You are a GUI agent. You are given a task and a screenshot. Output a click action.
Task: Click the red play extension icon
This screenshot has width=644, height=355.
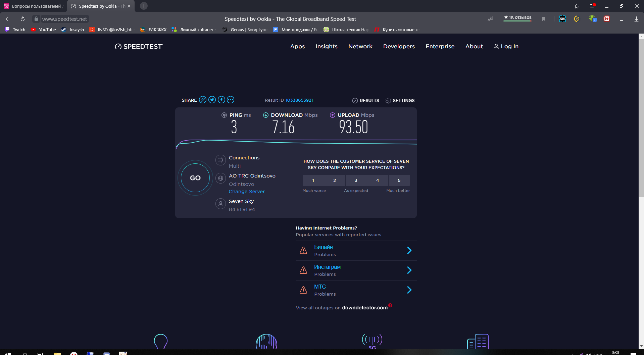pyautogui.click(x=607, y=19)
